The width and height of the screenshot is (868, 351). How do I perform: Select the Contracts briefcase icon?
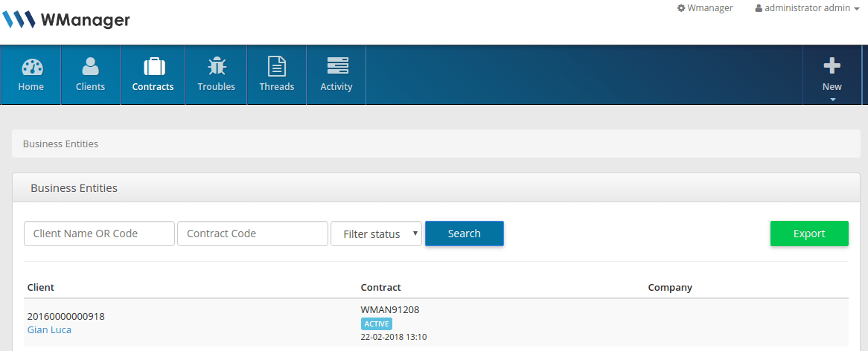(x=153, y=67)
